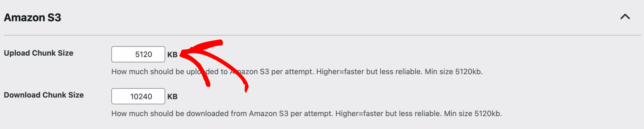Click the divider line under Amazon S3 heading
The image size is (644, 129).
[322, 35]
